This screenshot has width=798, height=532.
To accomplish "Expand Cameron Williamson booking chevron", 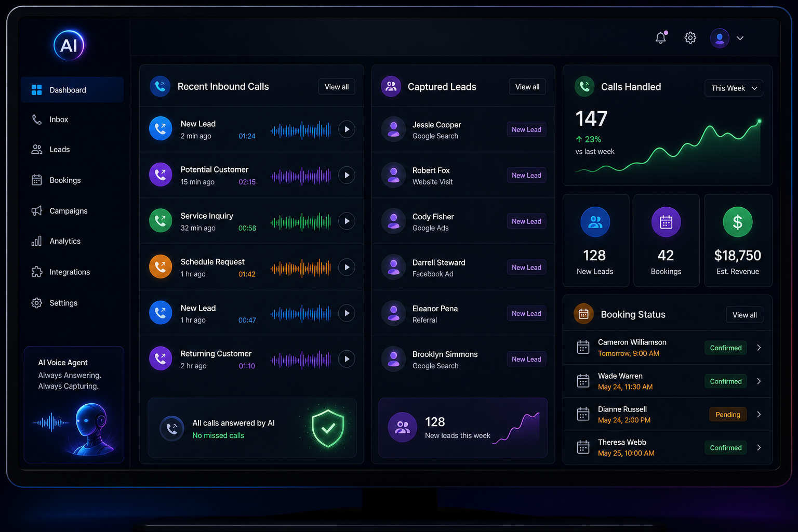I will (759, 348).
